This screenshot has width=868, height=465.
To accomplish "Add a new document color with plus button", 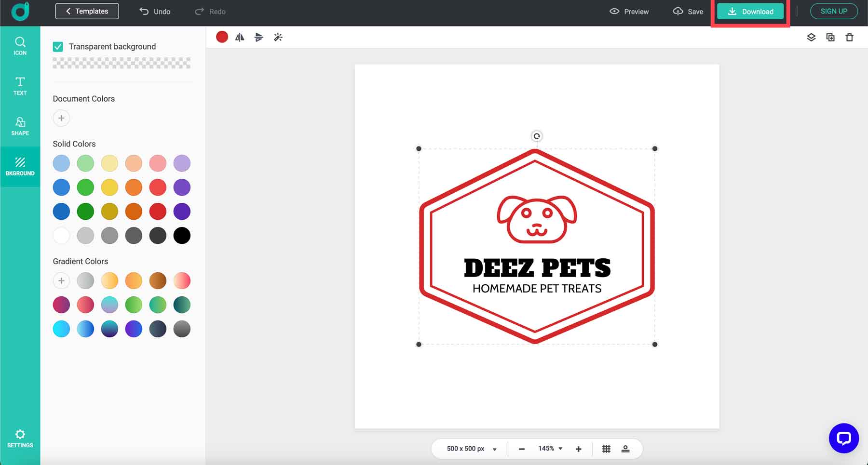I will tap(61, 118).
